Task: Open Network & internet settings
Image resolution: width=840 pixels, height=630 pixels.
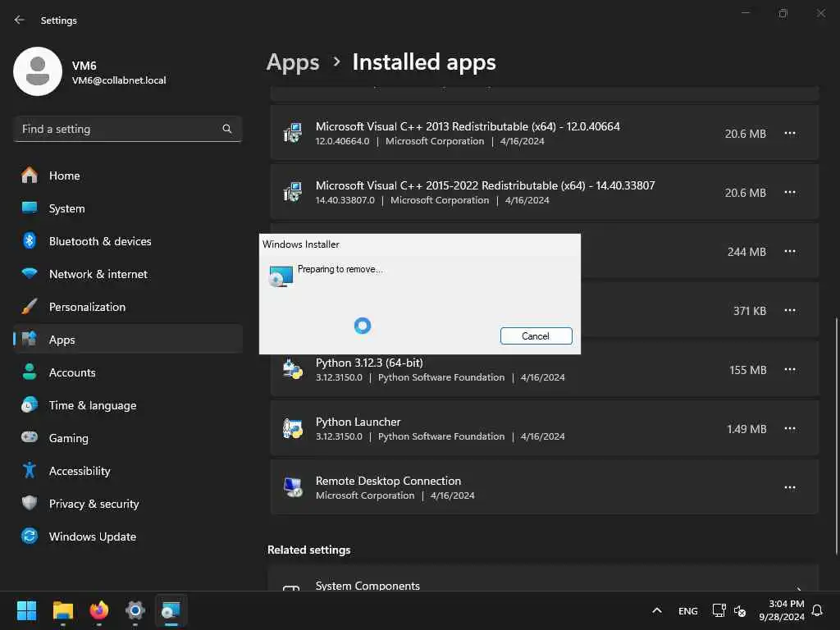Action: point(127,274)
